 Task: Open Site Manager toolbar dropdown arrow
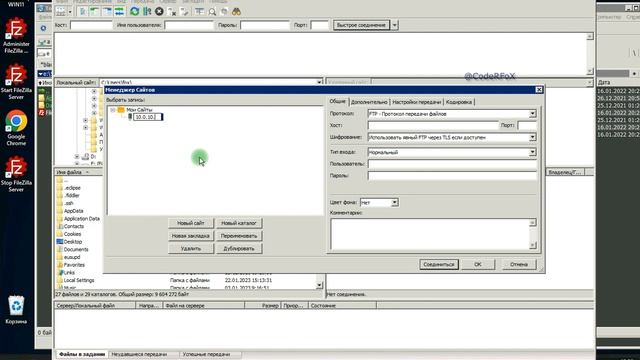tap(70, 12)
